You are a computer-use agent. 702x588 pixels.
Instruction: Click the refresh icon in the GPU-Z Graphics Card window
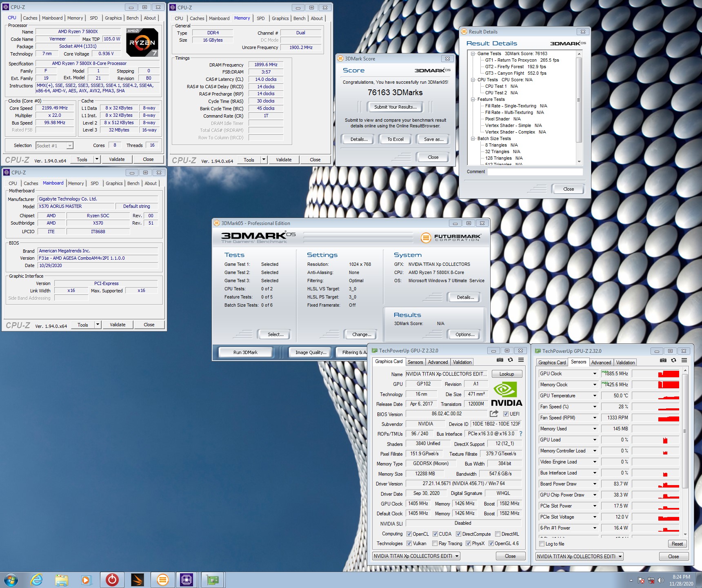point(510,360)
